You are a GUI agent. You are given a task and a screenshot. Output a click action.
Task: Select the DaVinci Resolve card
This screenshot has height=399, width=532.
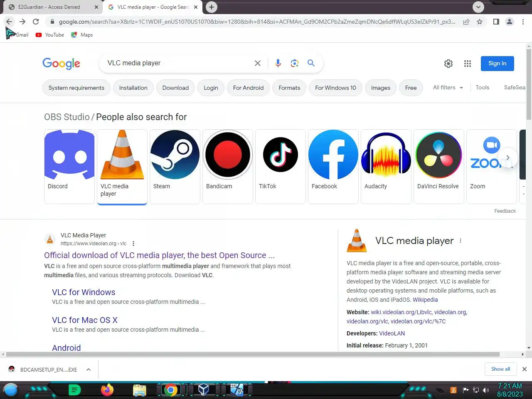click(x=439, y=166)
